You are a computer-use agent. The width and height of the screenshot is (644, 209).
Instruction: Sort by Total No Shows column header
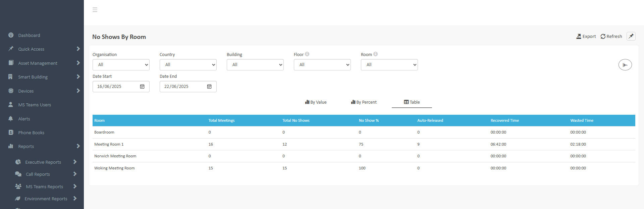[296, 120]
